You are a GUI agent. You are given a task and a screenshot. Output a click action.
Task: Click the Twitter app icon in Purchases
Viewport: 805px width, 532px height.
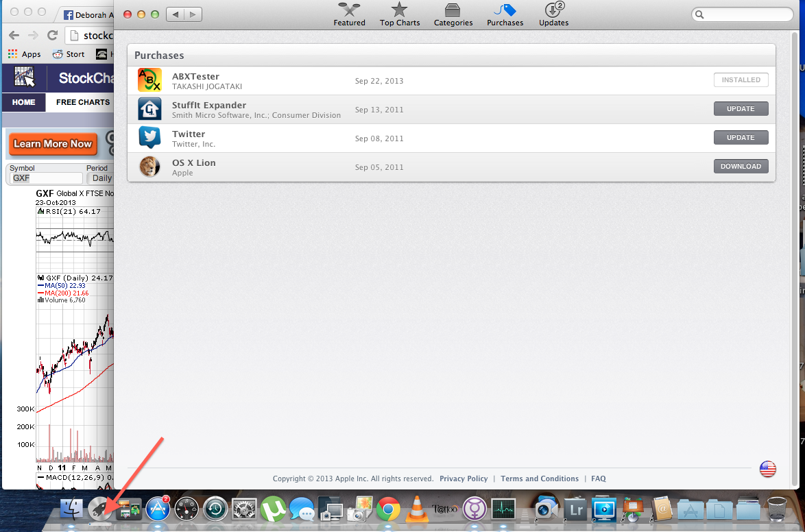pyautogui.click(x=149, y=138)
